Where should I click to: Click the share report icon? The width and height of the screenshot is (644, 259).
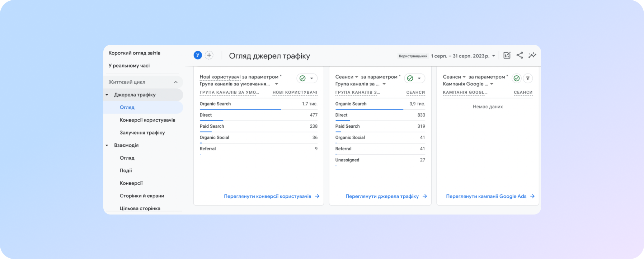tap(520, 55)
